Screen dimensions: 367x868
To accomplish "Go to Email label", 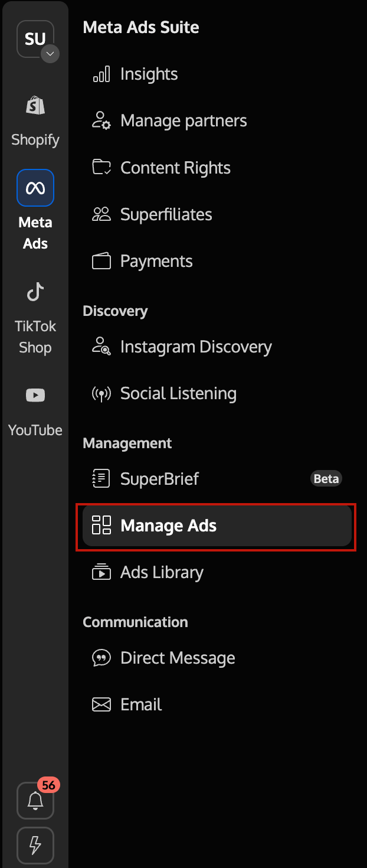I will [141, 704].
